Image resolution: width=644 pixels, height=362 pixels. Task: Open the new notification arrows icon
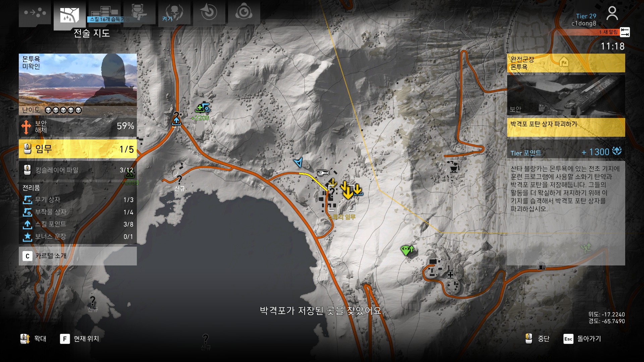(625, 32)
